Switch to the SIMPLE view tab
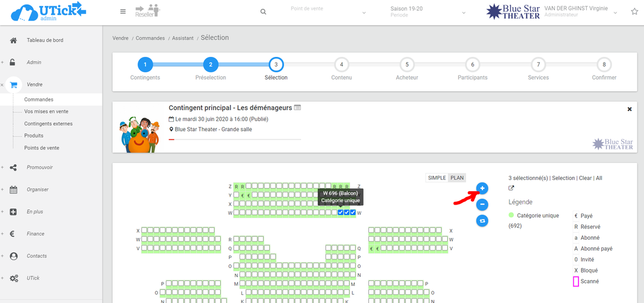 click(x=437, y=178)
